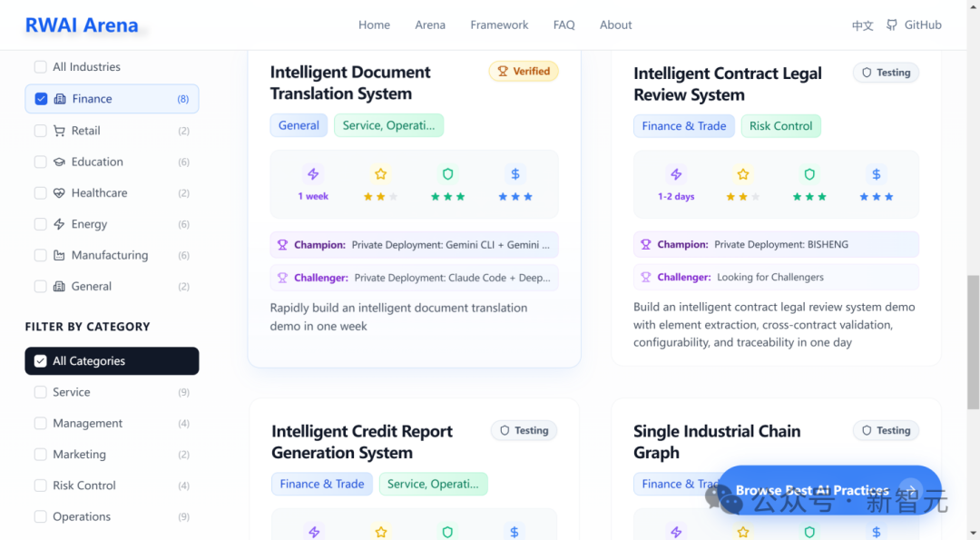Screen dimensions: 980x540
Task: Click dollar cost icon in Contract Legal Review card
Action: pos(877,173)
